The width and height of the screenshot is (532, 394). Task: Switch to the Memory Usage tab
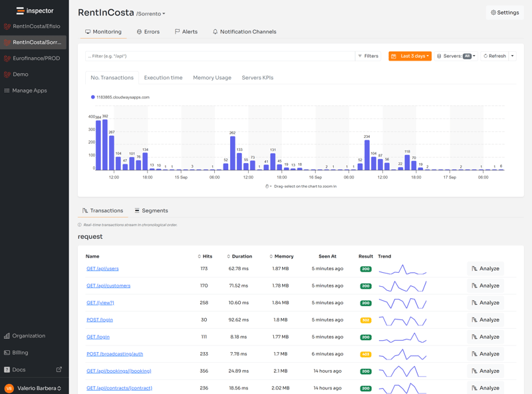point(213,77)
